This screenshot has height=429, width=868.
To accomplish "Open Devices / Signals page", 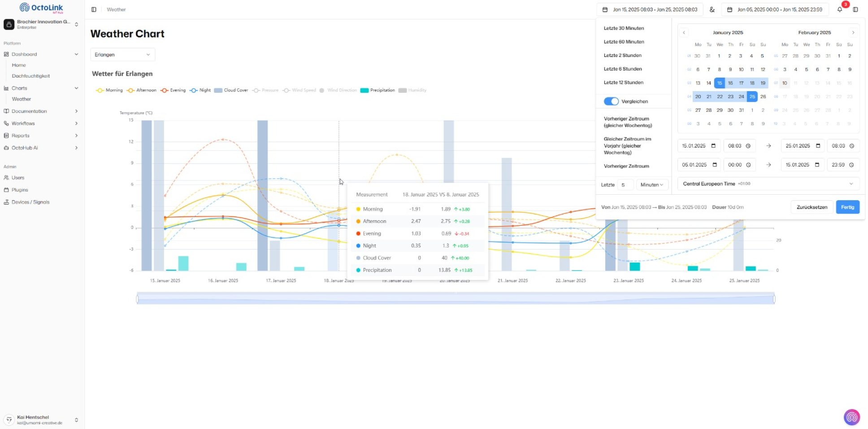I will pos(30,202).
